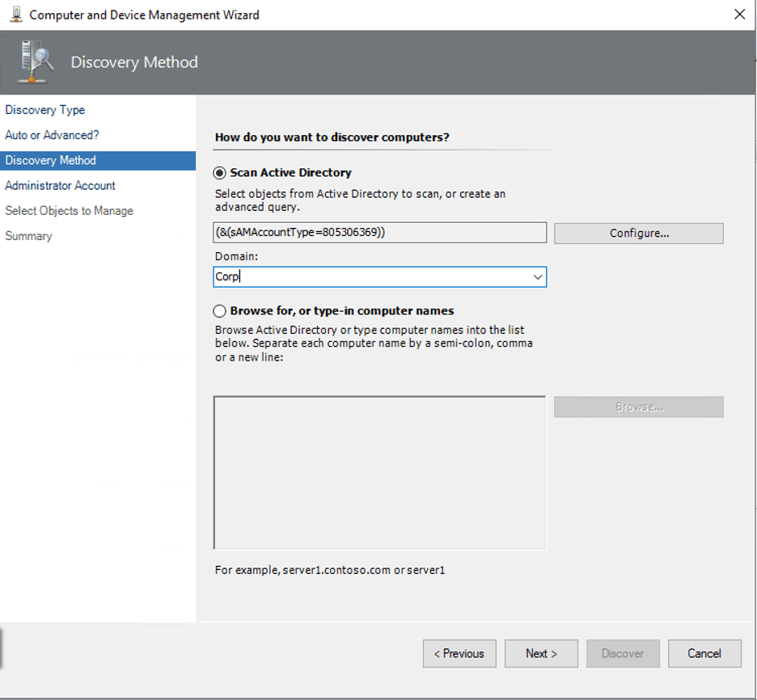Jump to the Administrator Account step
This screenshot has width=757, height=700.
tap(61, 185)
